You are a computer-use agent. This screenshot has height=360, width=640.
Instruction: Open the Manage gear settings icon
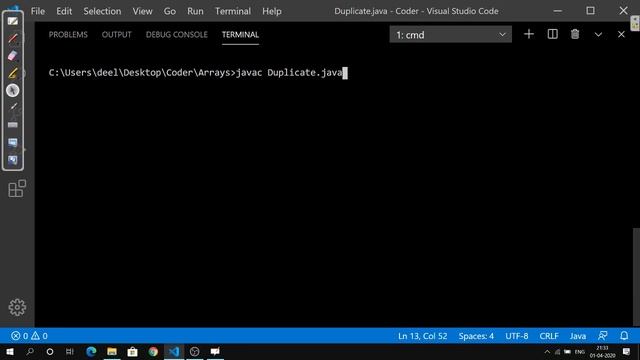(17, 307)
